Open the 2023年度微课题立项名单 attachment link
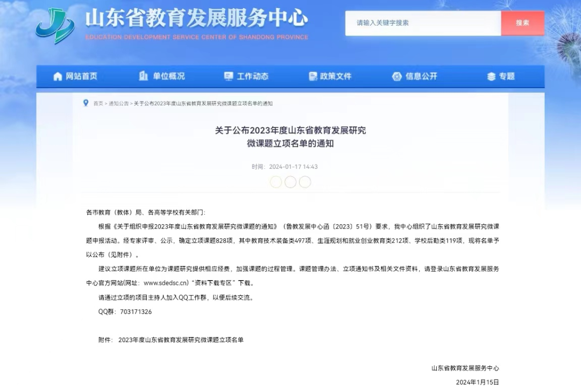Image resolution: width=581 pixels, height=392 pixels. [181, 340]
